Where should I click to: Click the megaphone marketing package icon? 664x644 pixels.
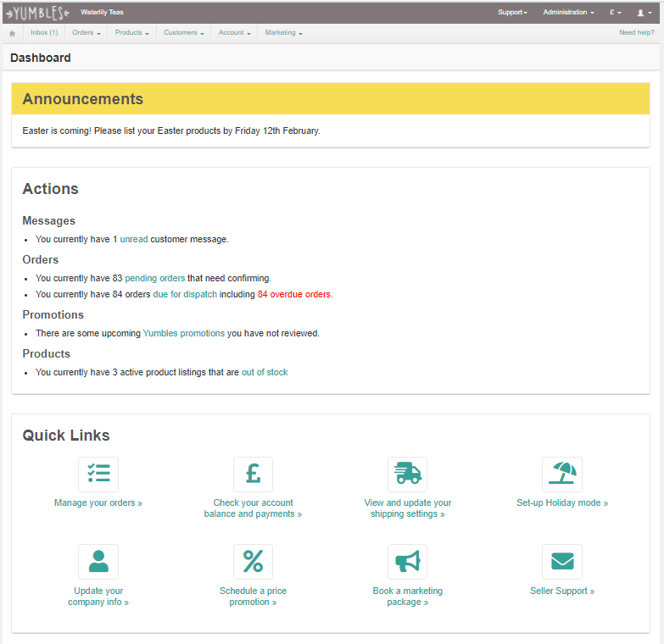[x=407, y=562]
